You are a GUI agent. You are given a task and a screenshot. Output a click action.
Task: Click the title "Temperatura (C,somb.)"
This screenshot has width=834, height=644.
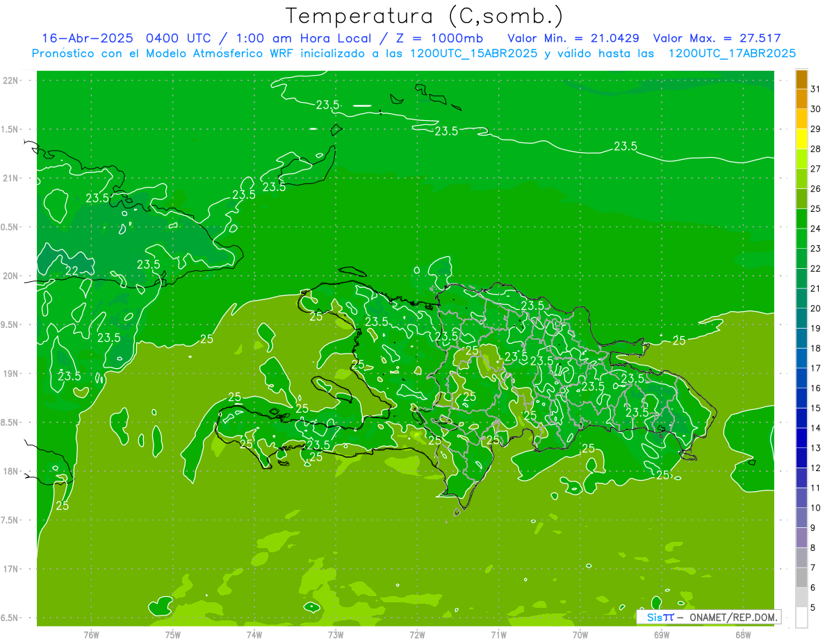424,16
